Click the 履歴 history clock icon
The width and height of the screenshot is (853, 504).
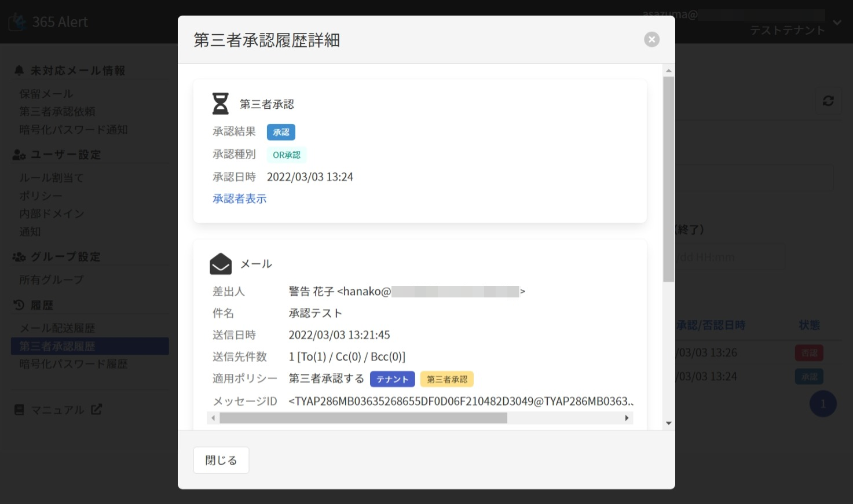click(19, 305)
